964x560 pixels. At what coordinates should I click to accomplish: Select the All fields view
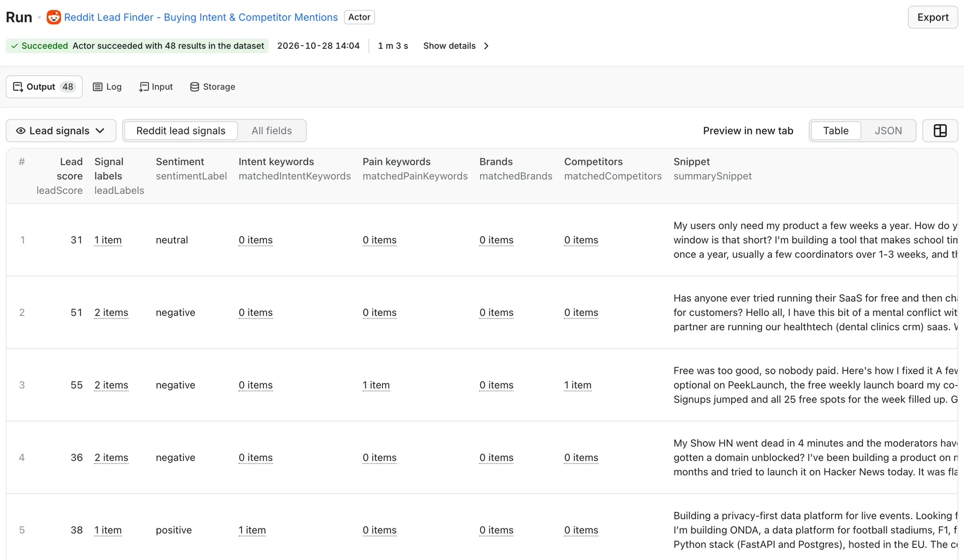[272, 131]
